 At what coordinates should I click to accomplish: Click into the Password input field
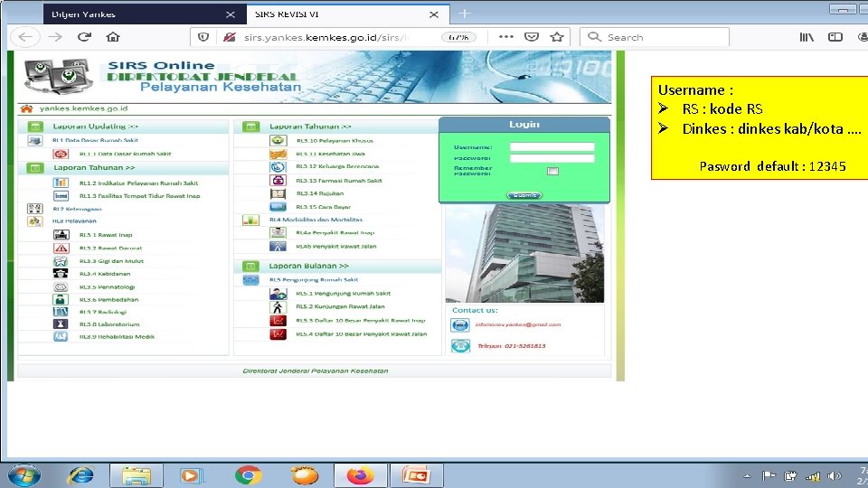pyautogui.click(x=552, y=158)
